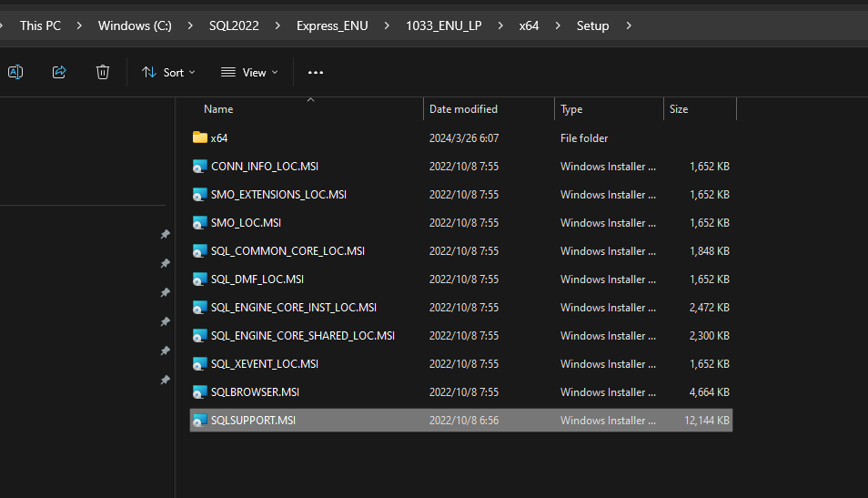The image size is (868, 498).
Task: Click file name SQLSUPPORT.MSI
Action: pos(253,421)
